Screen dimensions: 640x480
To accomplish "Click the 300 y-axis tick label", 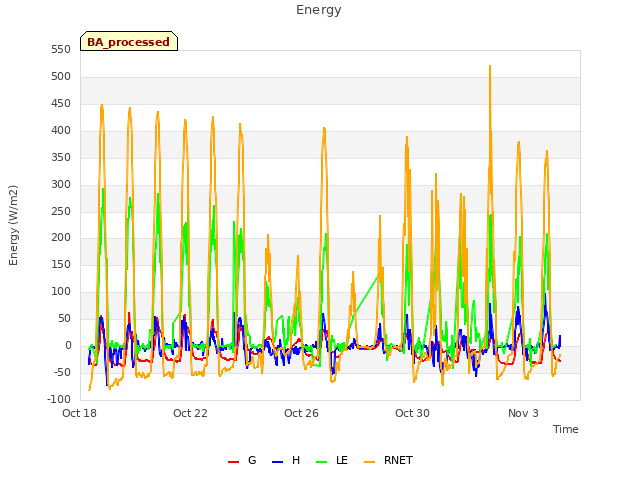I will click(x=61, y=184).
